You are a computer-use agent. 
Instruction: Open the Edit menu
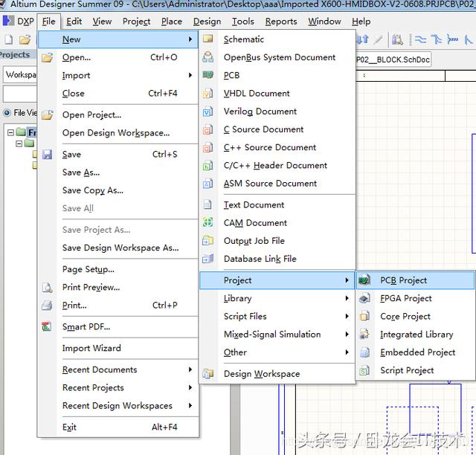tap(74, 22)
